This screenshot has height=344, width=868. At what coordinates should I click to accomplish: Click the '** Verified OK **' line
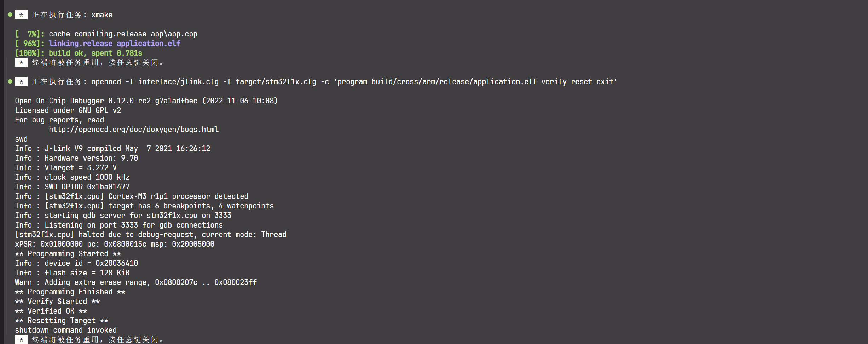point(51,311)
